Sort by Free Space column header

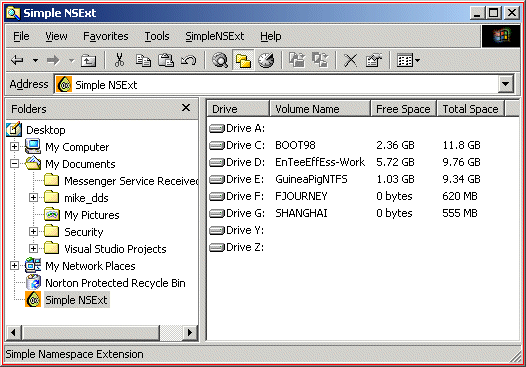[403, 109]
